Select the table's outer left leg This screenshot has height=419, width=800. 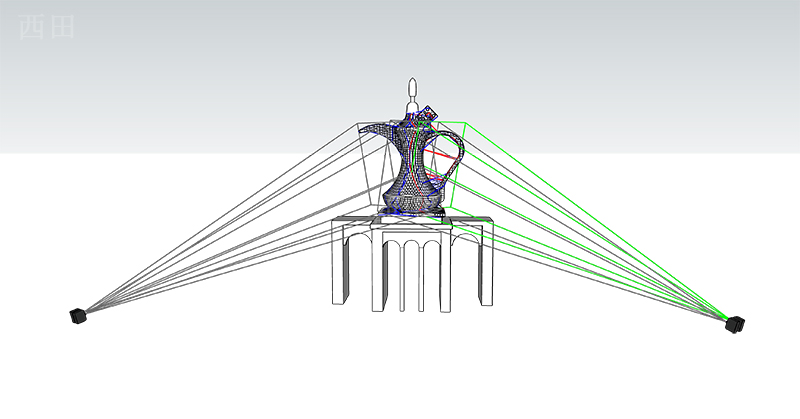(x=341, y=265)
